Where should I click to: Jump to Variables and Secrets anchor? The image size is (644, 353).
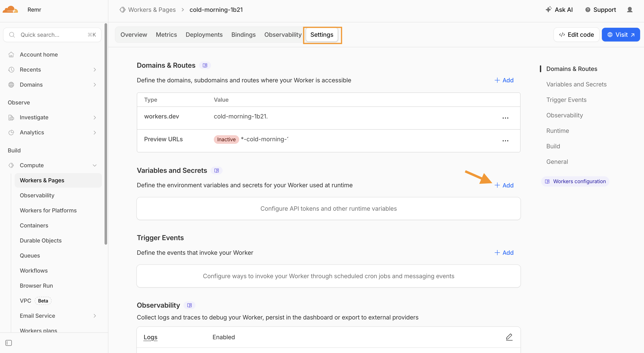(576, 84)
